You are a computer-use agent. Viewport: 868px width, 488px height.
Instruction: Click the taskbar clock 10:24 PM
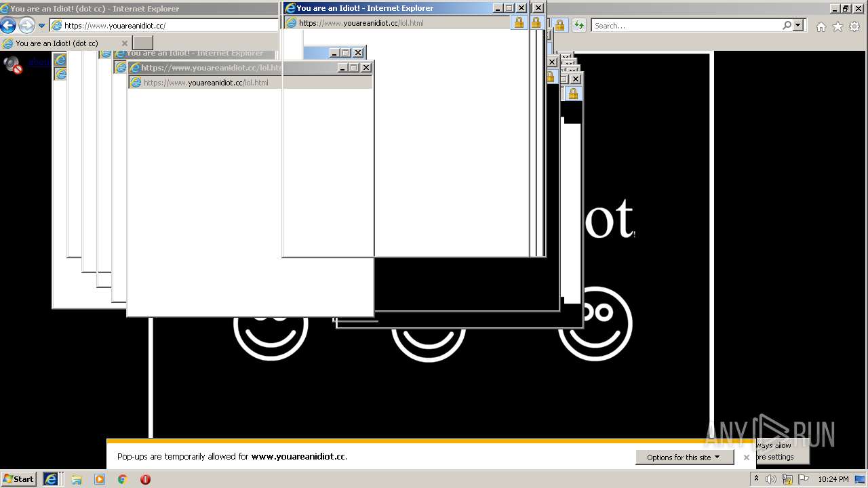tap(833, 479)
